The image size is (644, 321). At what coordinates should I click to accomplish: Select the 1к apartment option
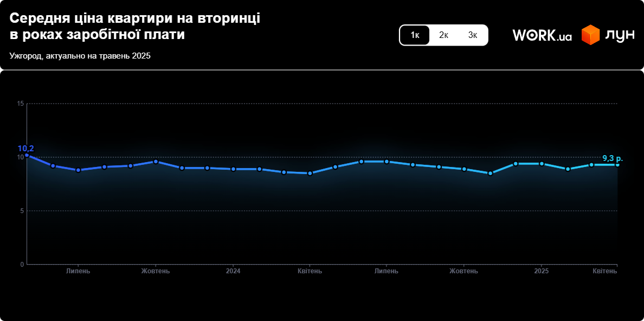point(415,35)
